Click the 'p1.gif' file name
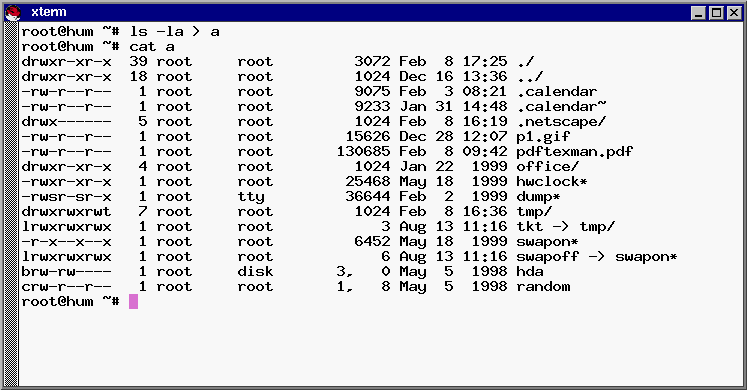Screen dimensions: 747x390 (544, 137)
